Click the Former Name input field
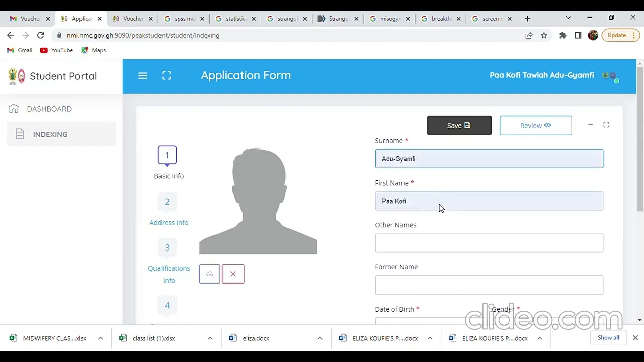The height and width of the screenshot is (362, 644). [x=489, y=285]
